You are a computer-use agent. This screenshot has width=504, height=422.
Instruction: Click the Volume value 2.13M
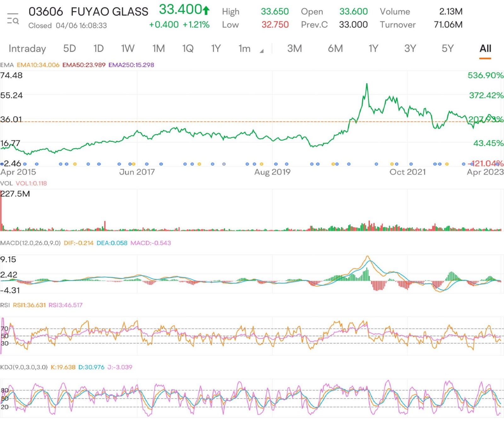(451, 12)
